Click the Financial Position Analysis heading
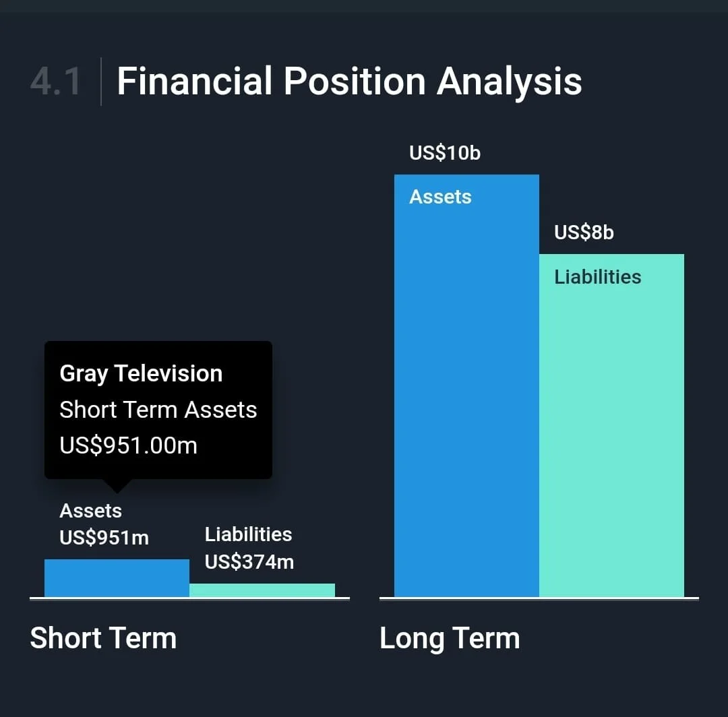Image resolution: width=728 pixels, height=717 pixels. pyautogui.click(x=349, y=82)
